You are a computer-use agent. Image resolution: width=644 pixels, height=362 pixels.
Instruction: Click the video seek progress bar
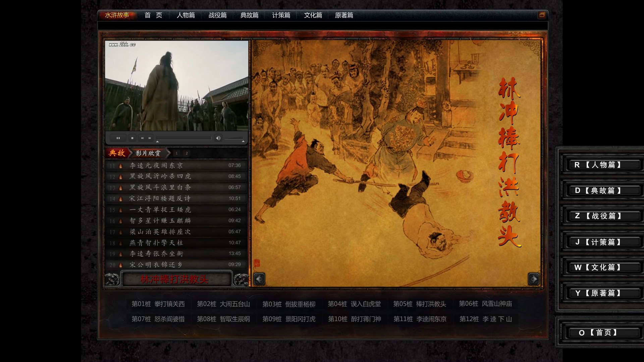pos(184,138)
